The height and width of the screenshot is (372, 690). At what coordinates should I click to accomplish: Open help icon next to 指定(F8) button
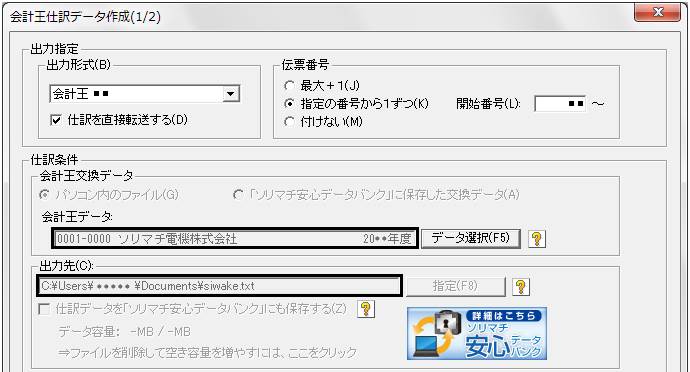coord(521,287)
